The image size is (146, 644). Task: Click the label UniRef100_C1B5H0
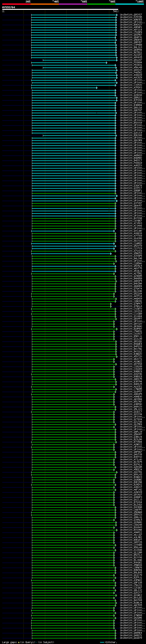(x=131, y=263)
